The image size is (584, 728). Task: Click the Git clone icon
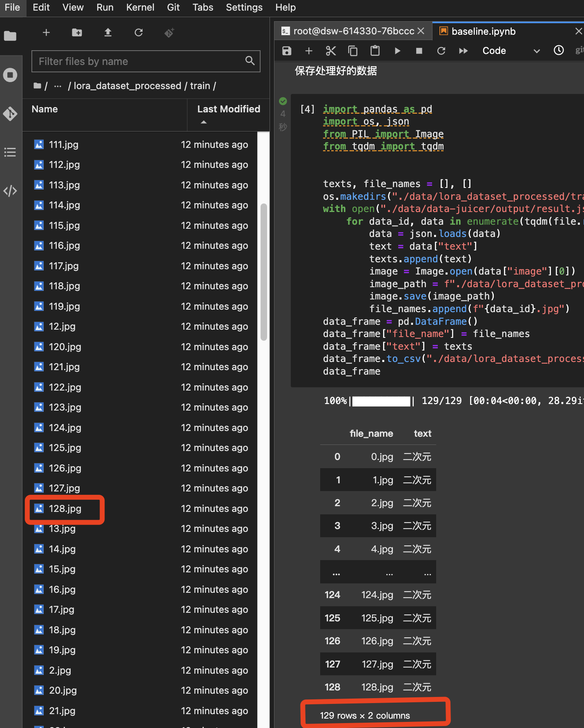click(169, 32)
